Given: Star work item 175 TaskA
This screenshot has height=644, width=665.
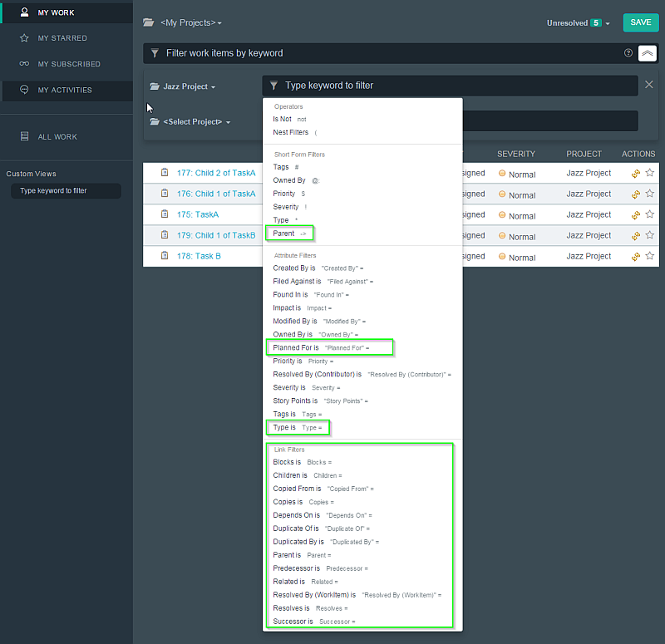Looking at the screenshot, I should [x=650, y=215].
